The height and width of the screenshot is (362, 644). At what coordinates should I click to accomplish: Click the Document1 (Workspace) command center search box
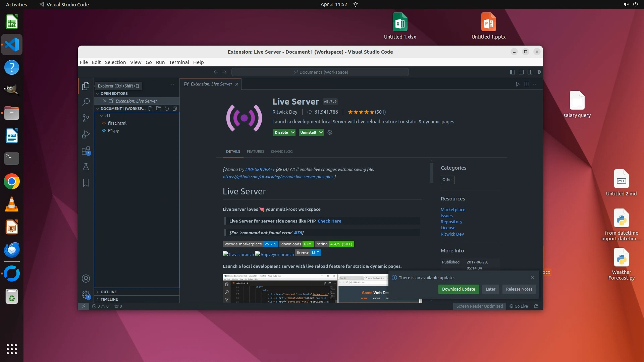tap(320, 72)
